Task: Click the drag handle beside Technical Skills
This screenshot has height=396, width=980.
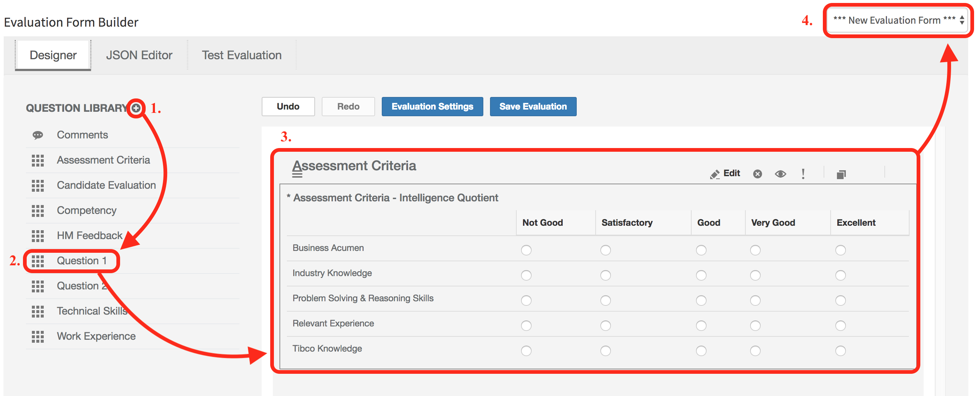Action: point(37,312)
